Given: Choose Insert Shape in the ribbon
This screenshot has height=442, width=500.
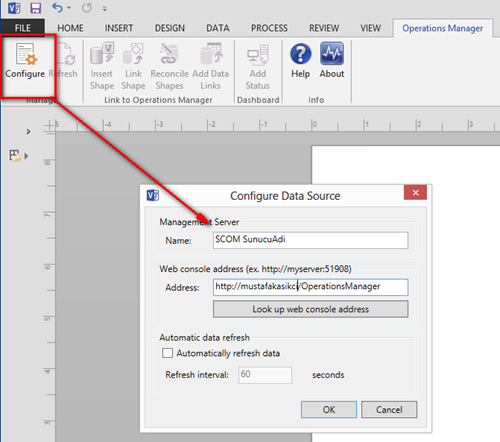Looking at the screenshot, I should tap(102, 66).
